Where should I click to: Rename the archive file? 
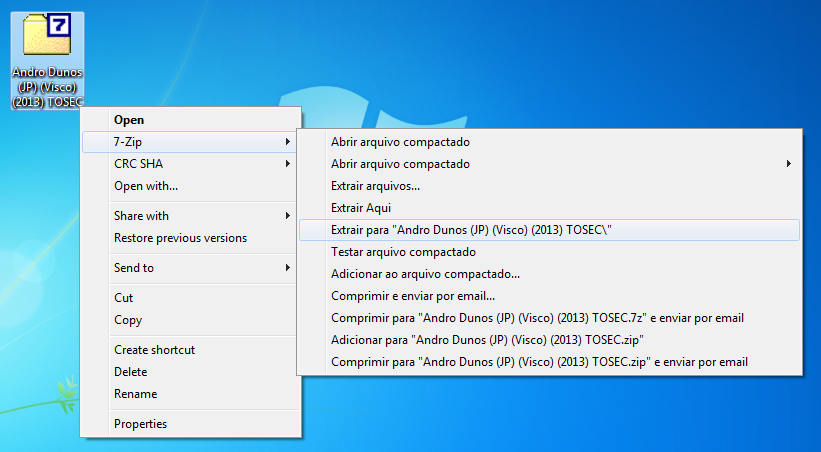135,394
